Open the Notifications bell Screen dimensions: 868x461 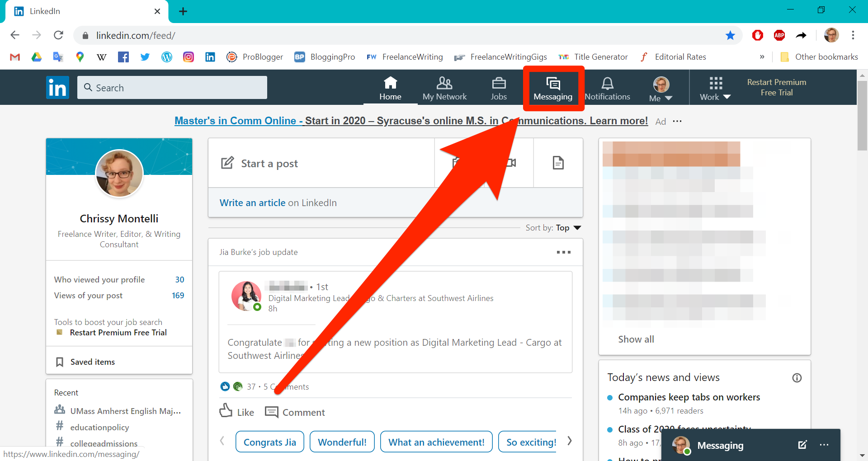coord(607,89)
